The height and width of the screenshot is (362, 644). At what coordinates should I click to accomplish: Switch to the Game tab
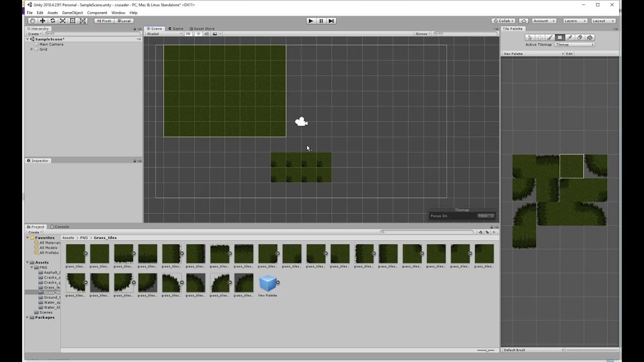click(x=176, y=29)
